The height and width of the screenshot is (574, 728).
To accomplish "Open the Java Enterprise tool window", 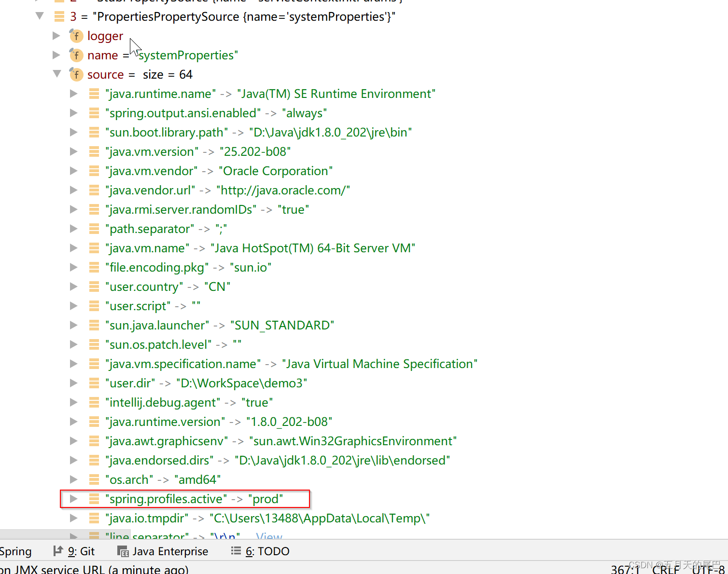I will pyautogui.click(x=163, y=551).
